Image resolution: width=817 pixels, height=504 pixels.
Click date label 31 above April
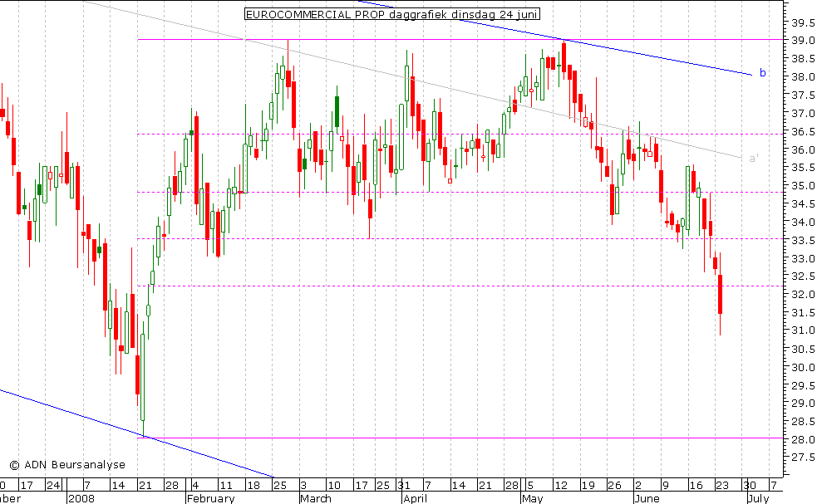coord(404,485)
